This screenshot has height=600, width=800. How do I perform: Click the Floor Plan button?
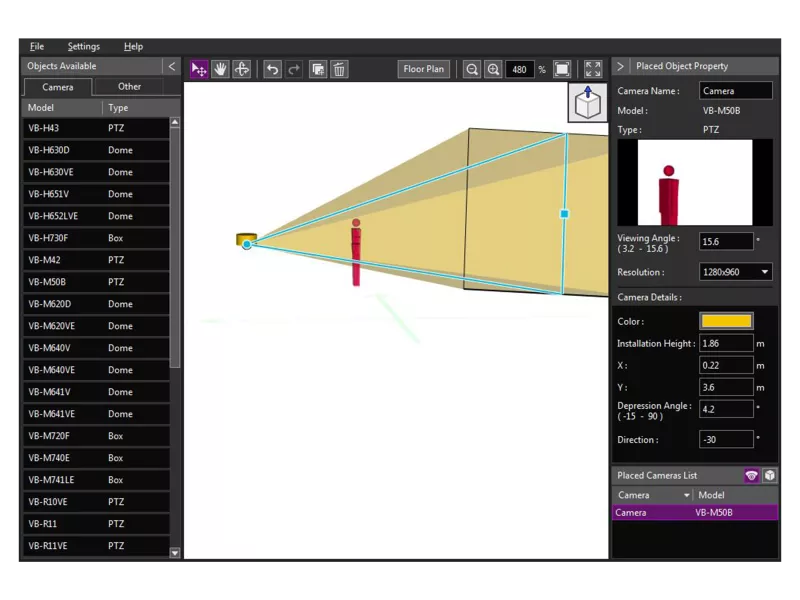[424, 69]
